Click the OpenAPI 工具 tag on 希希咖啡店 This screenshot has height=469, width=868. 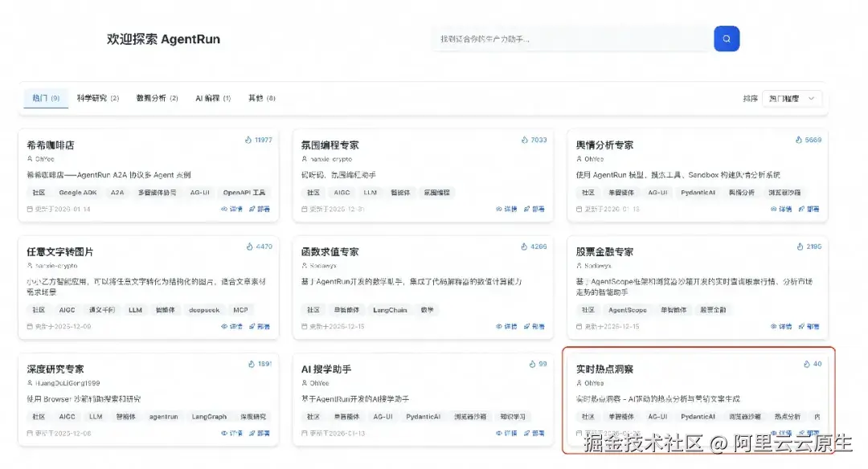[244, 193]
